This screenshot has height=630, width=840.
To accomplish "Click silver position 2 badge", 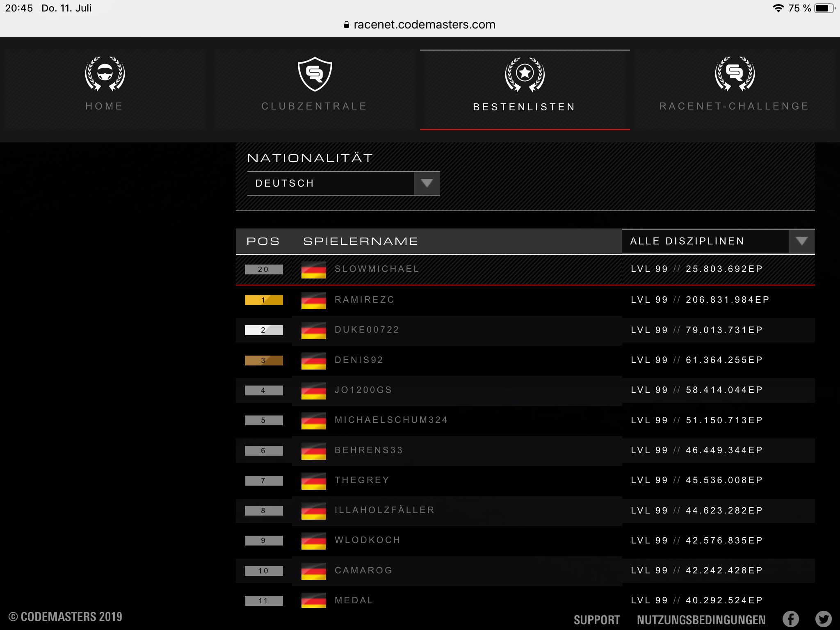I will [264, 330].
